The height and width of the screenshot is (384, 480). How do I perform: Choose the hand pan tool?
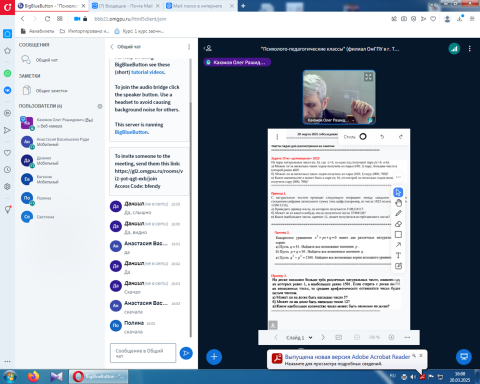398,203
